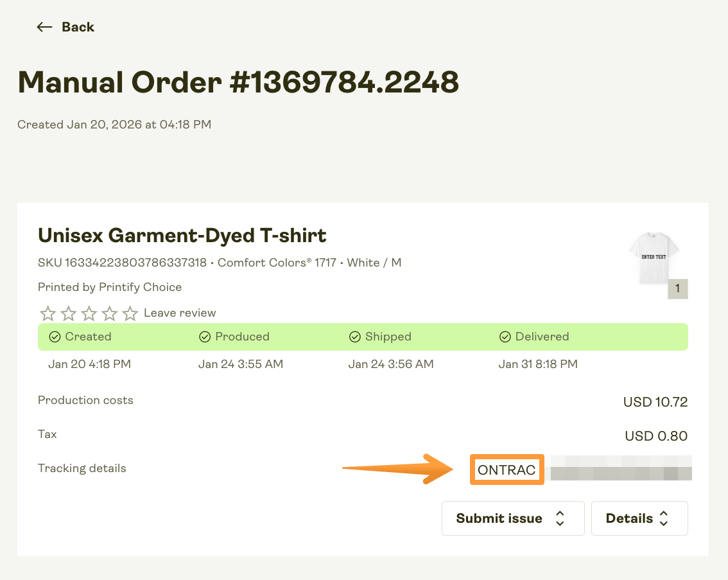Click the Produced status checkmark icon

pyautogui.click(x=205, y=337)
